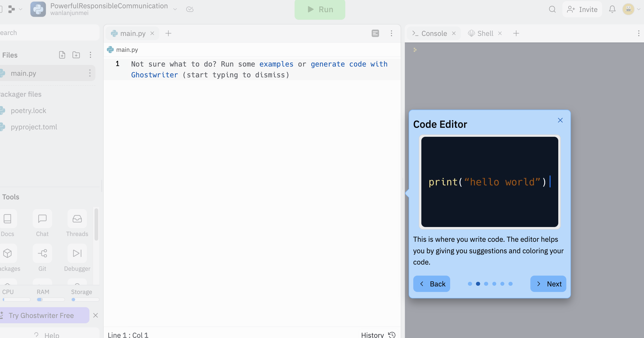Click the History clock icon
The height and width of the screenshot is (338, 644).
[392, 335]
